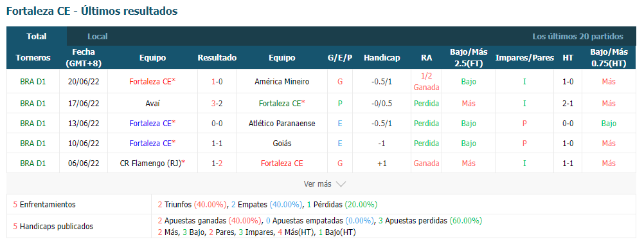Click the Impares/Pares column header

click(x=524, y=57)
